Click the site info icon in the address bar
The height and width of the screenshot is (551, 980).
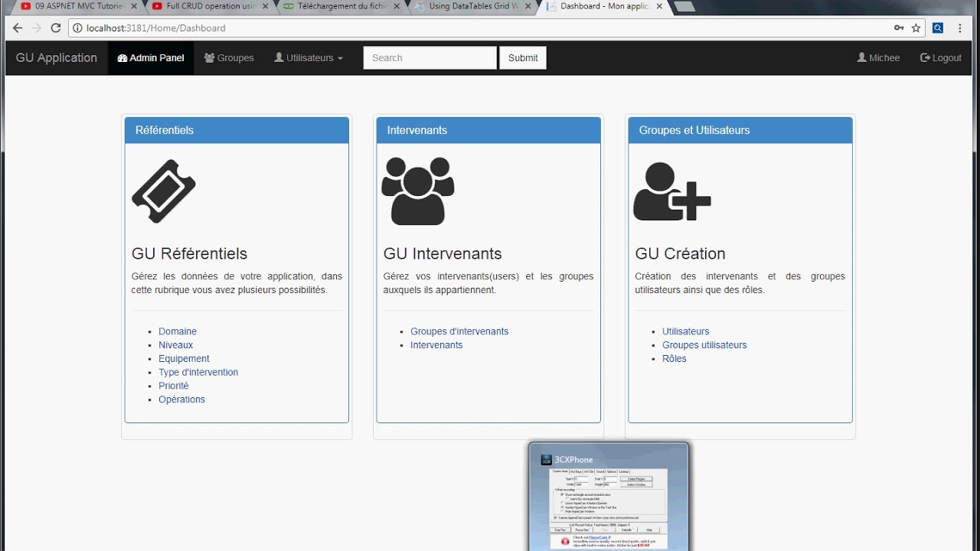point(77,28)
